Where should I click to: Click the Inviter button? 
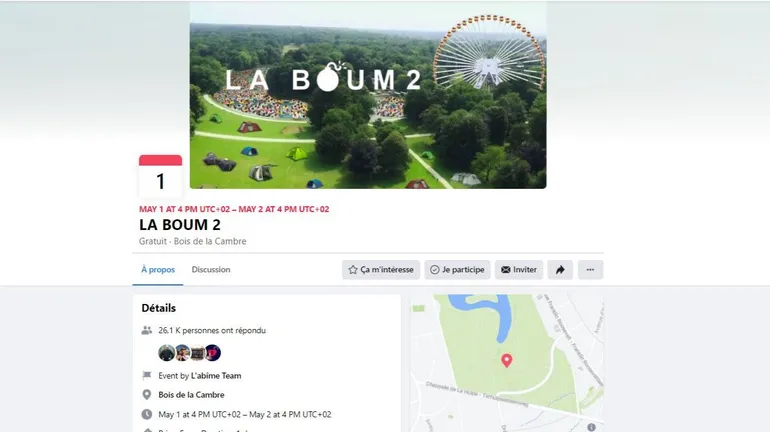519,270
